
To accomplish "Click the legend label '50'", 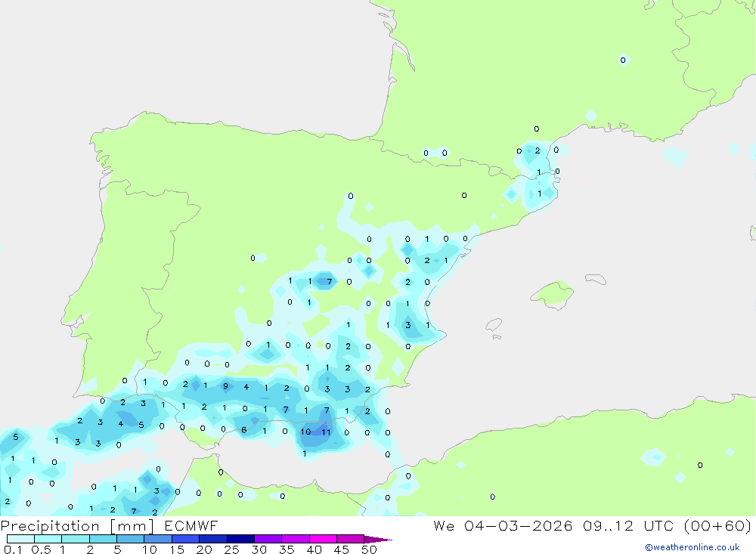I will point(369,549).
